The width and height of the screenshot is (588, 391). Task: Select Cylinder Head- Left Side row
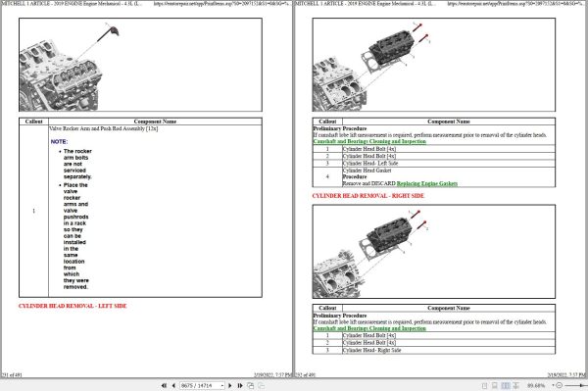point(434,163)
